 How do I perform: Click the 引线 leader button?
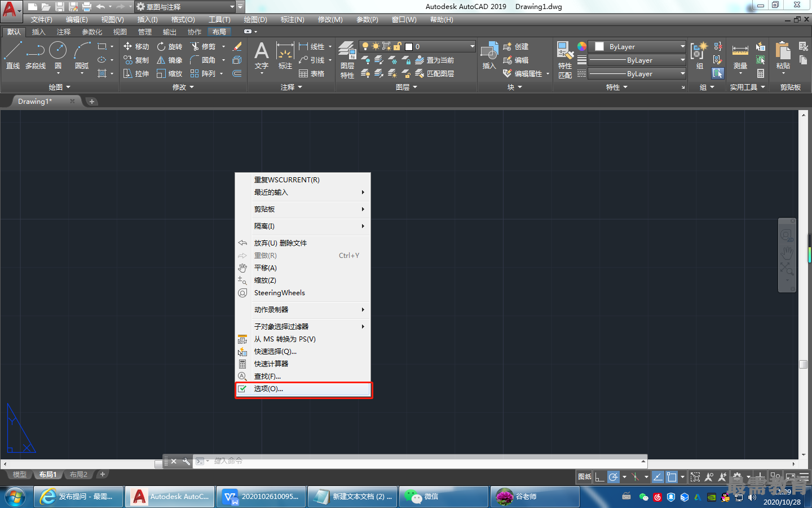[x=312, y=60]
